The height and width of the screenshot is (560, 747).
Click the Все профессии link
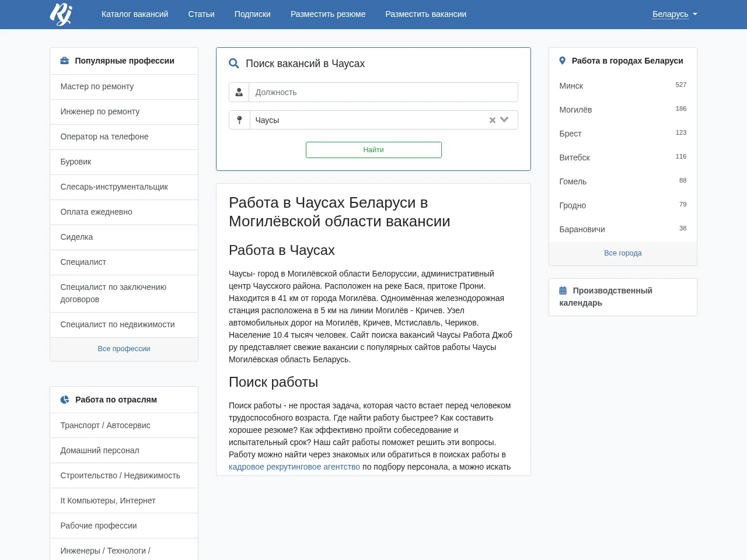coord(124,349)
